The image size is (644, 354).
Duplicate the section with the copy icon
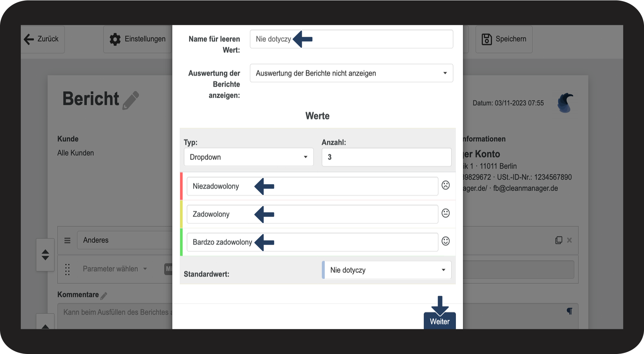558,240
